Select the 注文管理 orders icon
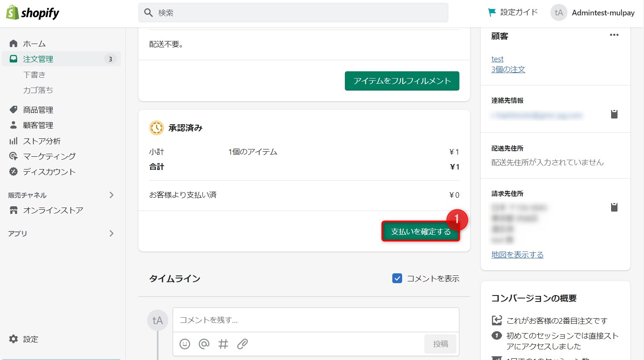The height and width of the screenshot is (360, 644). click(14, 59)
